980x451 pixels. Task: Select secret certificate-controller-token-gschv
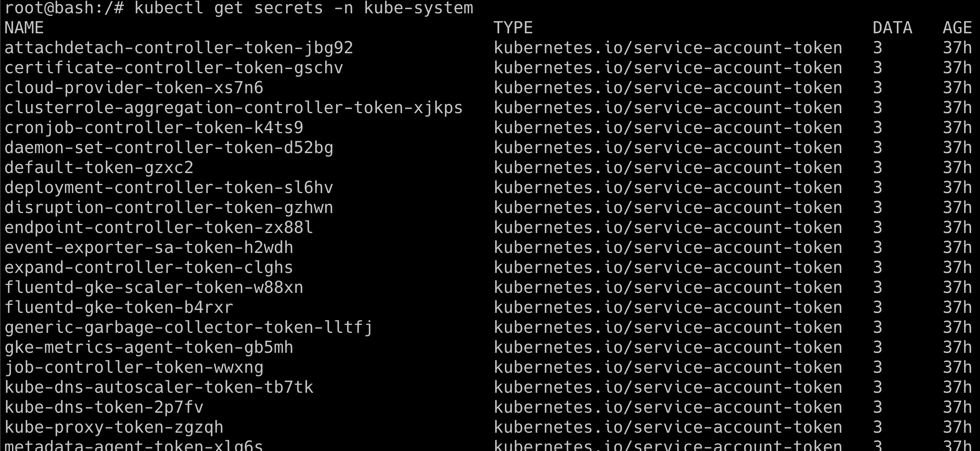coord(174,68)
